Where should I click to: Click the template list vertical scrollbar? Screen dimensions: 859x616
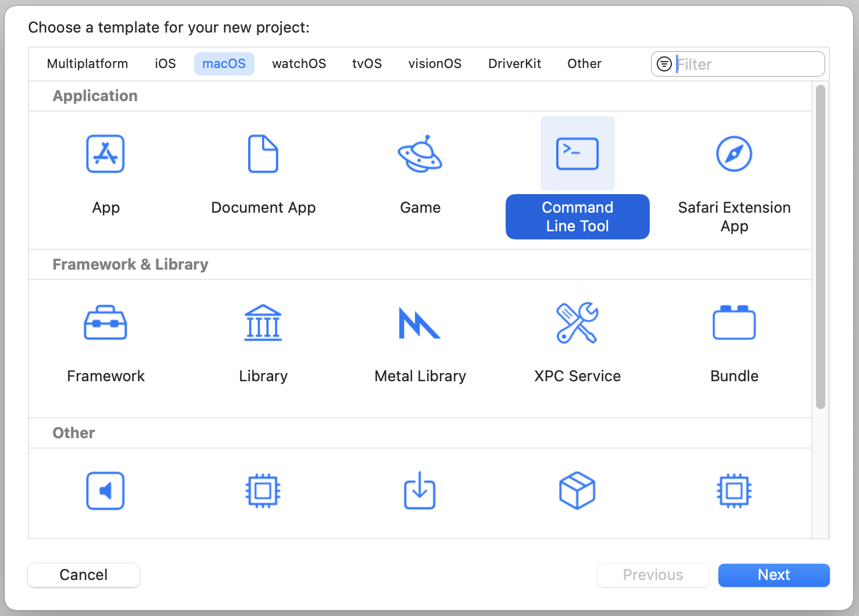821,247
